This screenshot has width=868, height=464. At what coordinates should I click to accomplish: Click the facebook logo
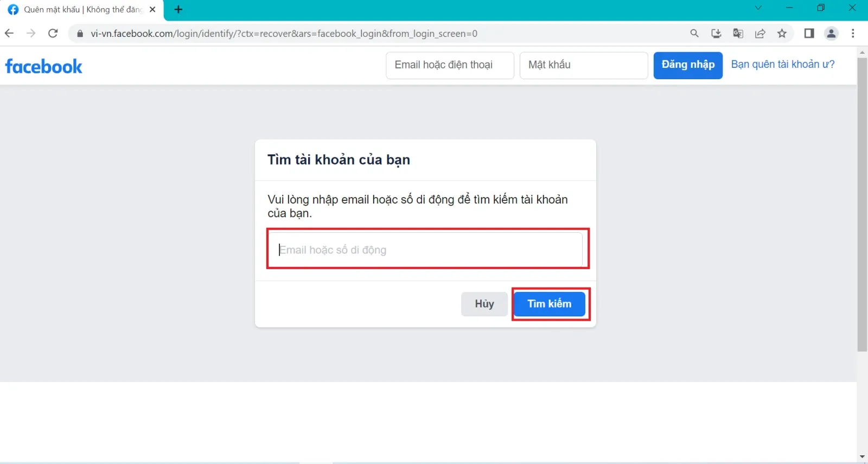coord(44,66)
